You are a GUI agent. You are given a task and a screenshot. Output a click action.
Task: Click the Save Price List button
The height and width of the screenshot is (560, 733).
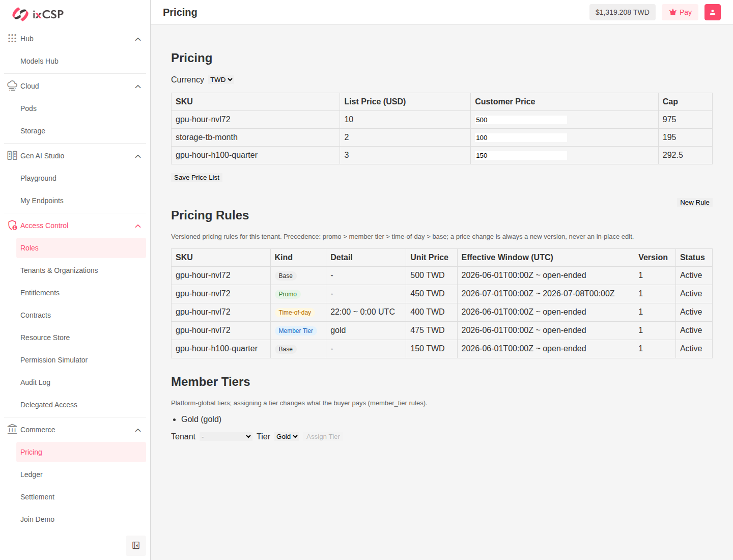[196, 178]
